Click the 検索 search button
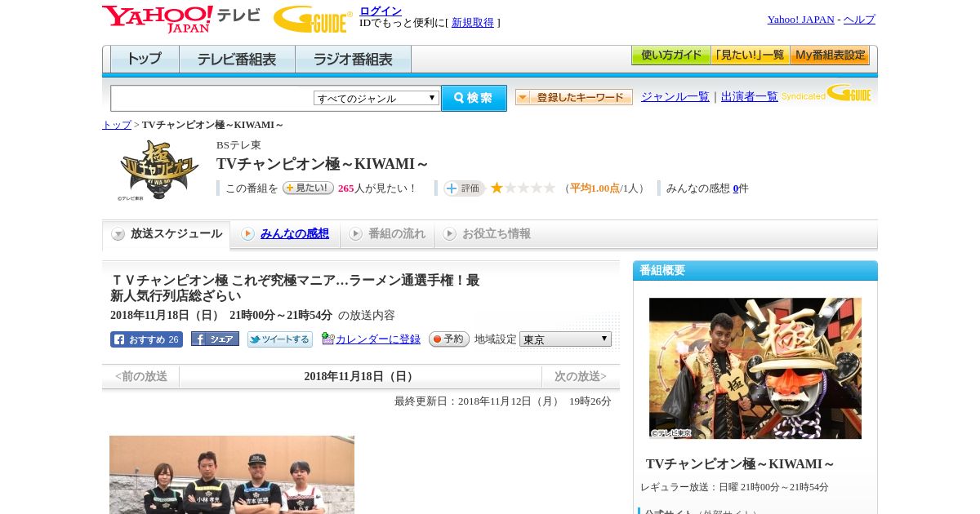 [474, 98]
